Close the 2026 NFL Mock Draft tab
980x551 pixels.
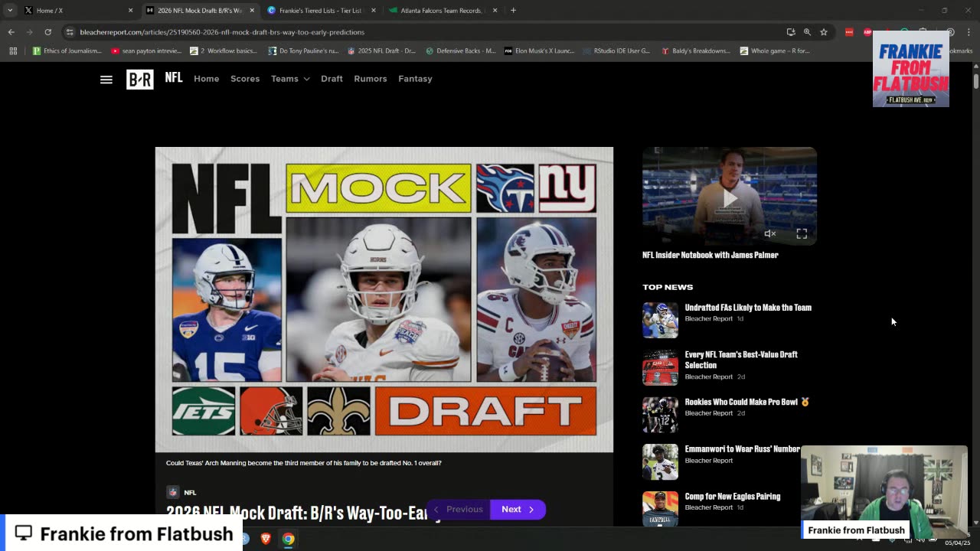pos(252,11)
